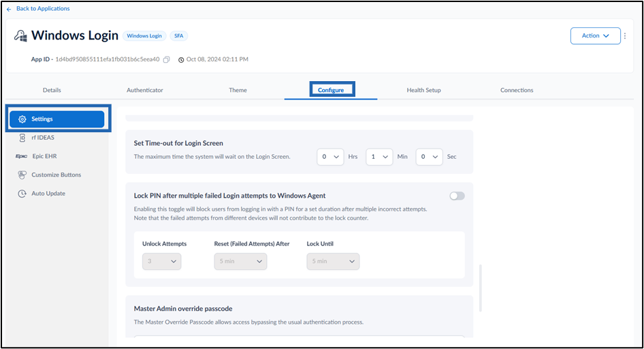Open the Reset (Failed Attempts) After dropdown
Screen dimensions: 644x349
click(240, 262)
